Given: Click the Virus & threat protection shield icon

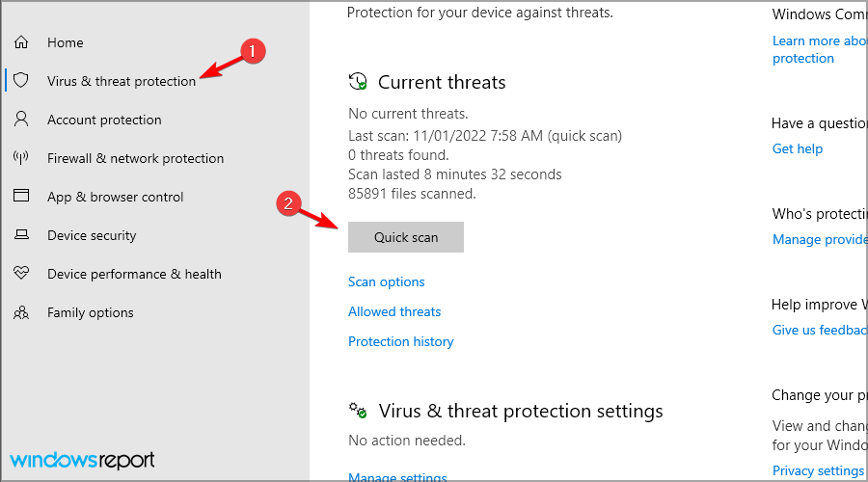Looking at the screenshot, I should [21, 81].
